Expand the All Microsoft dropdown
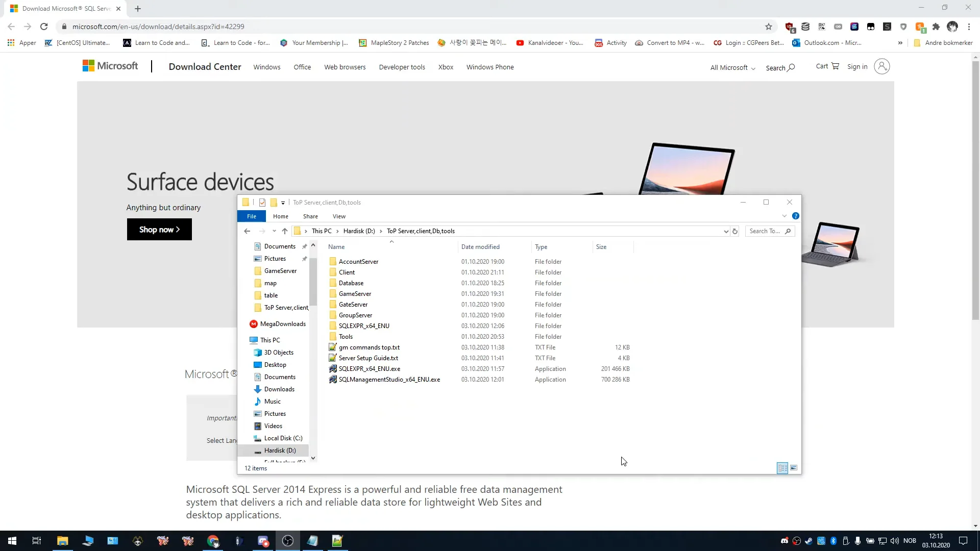 pyautogui.click(x=732, y=68)
